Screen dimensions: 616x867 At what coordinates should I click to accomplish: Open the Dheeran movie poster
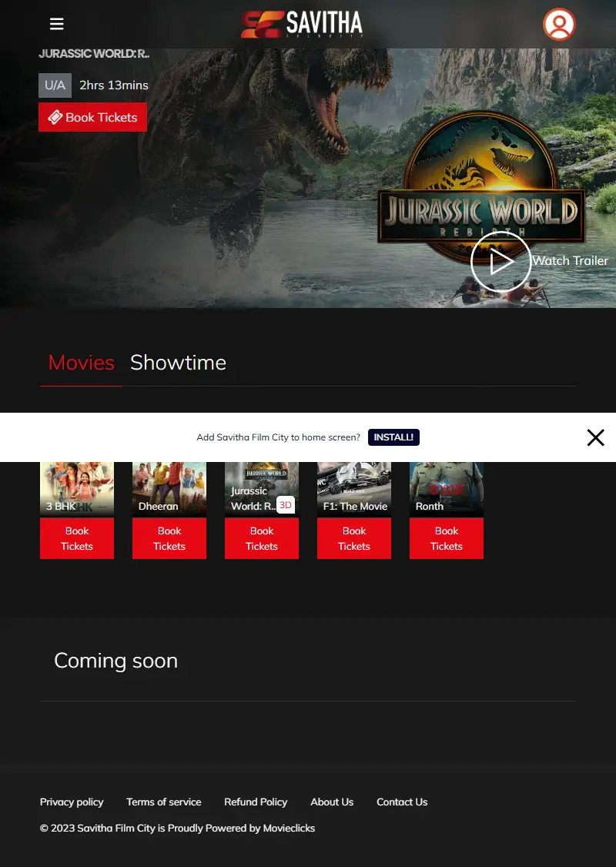click(169, 489)
